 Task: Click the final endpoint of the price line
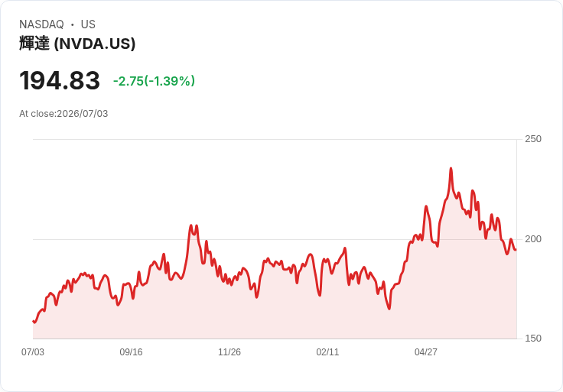[x=516, y=250]
